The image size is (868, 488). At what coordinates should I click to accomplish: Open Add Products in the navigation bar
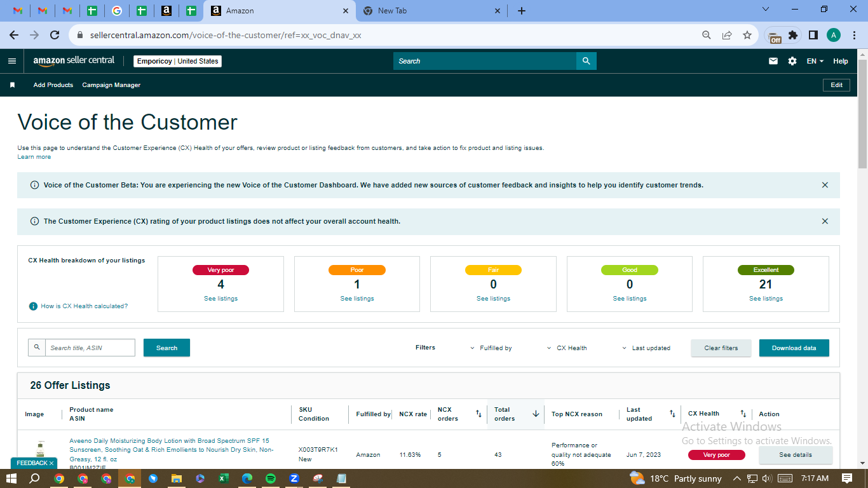pos(53,85)
